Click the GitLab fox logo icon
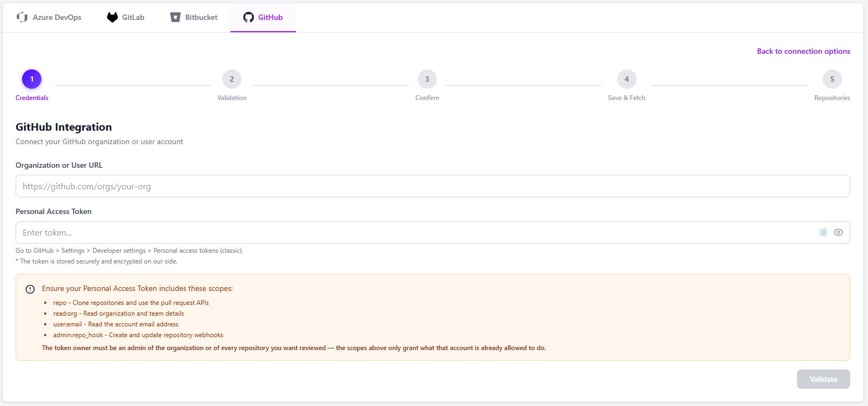Viewport: 868px width, 406px height. tap(112, 17)
